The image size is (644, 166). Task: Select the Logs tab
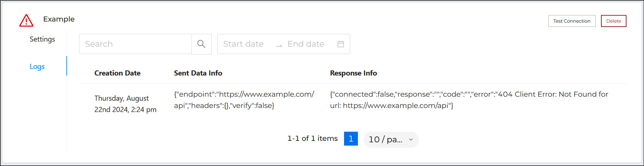click(37, 66)
